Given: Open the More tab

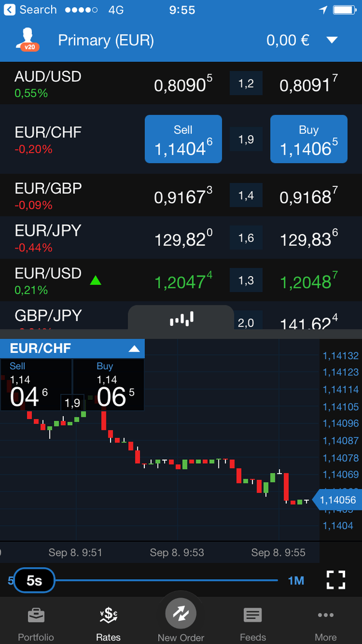Looking at the screenshot, I should pyautogui.click(x=325, y=624).
